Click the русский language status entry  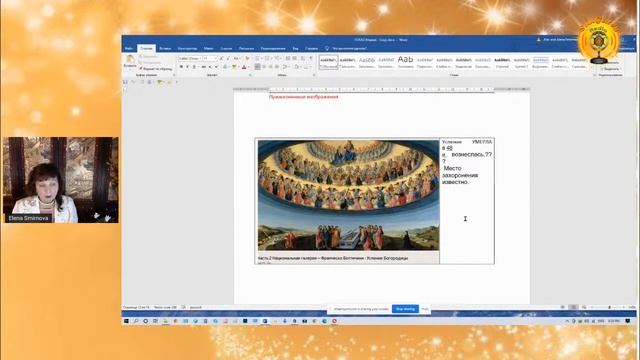tap(196, 307)
